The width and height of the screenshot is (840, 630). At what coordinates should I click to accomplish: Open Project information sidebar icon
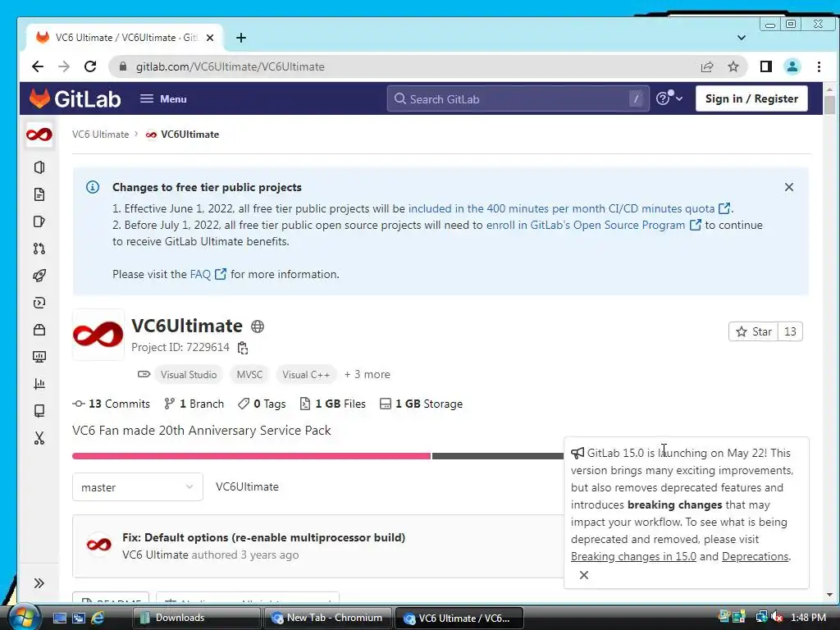(x=39, y=167)
